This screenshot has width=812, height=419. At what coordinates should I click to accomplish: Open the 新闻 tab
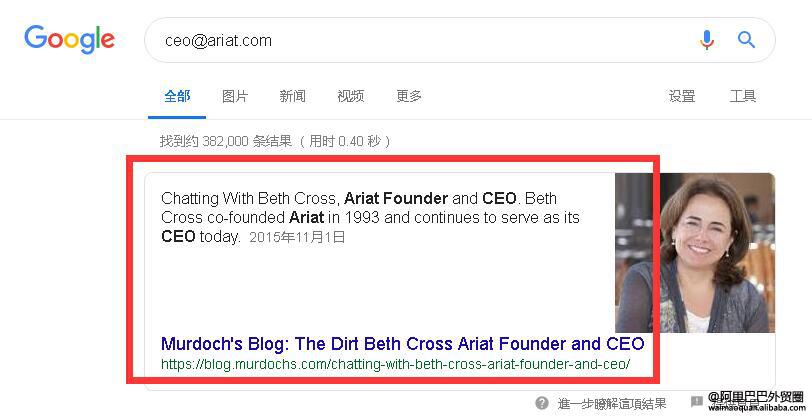pos(293,96)
